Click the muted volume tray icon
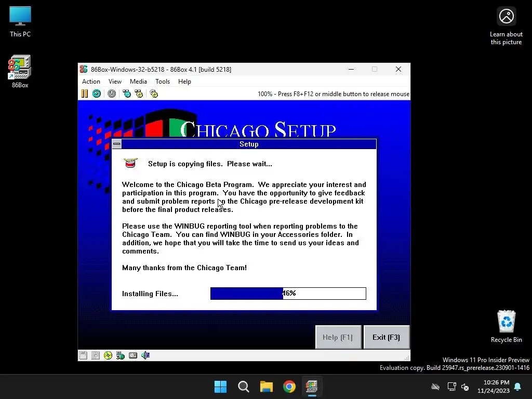This screenshot has width=532, height=399. click(x=465, y=387)
